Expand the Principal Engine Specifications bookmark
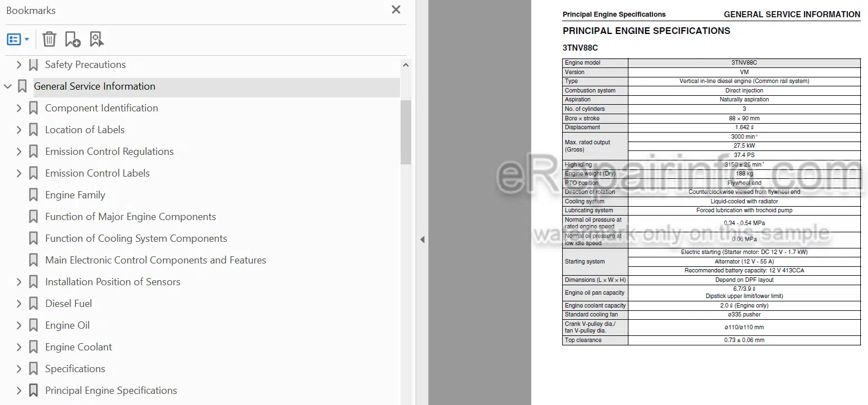868x405 pixels. (x=19, y=391)
